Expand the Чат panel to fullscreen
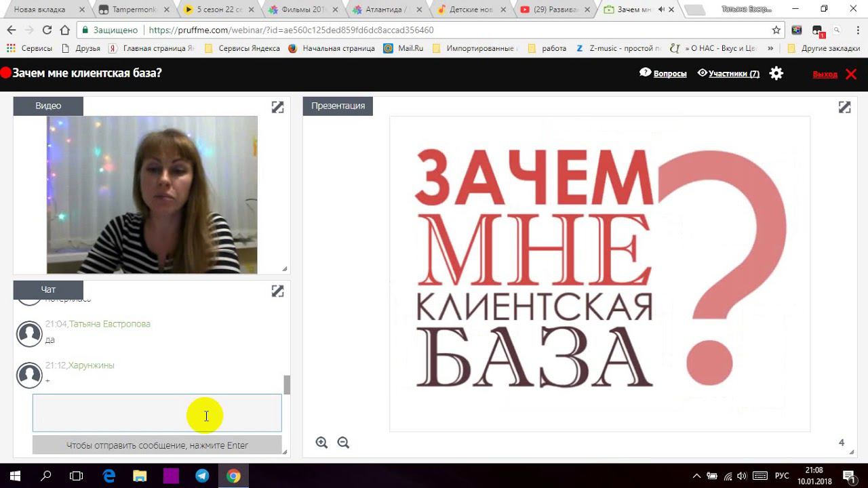This screenshot has width=868, height=488. tap(277, 290)
